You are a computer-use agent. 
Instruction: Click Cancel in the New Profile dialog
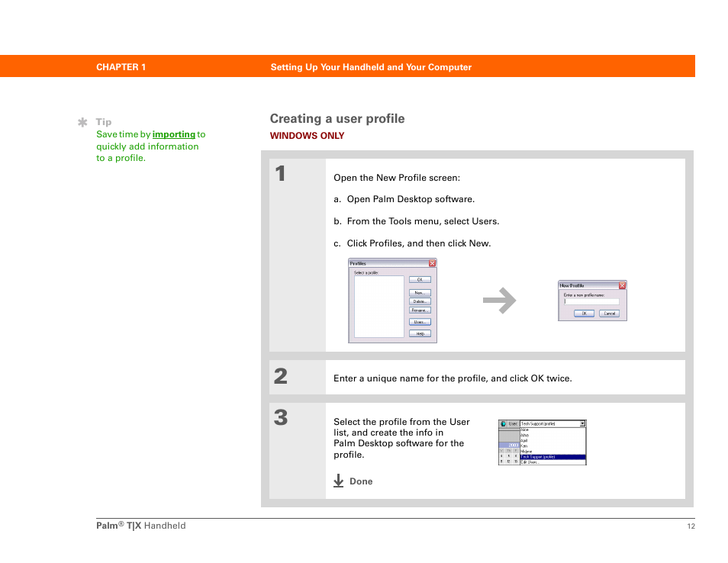[609, 314]
